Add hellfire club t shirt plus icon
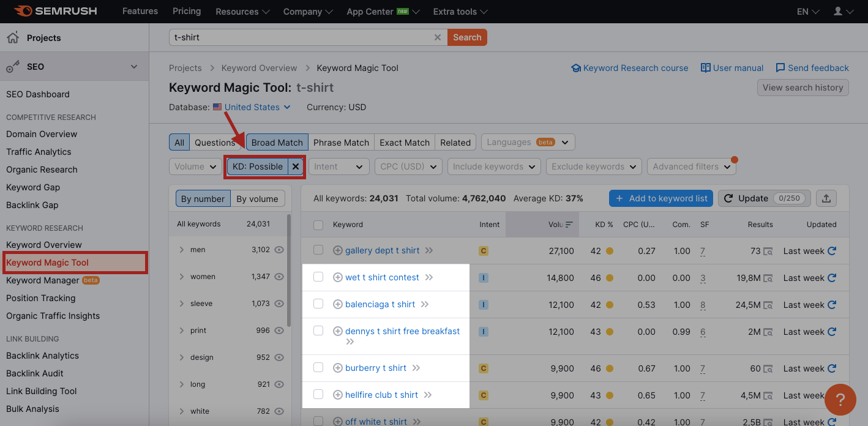This screenshot has width=868, height=426. [x=337, y=395]
